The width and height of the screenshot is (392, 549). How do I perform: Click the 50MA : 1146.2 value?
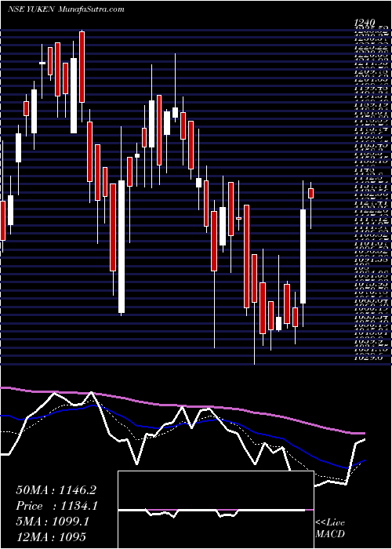pos(56,490)
